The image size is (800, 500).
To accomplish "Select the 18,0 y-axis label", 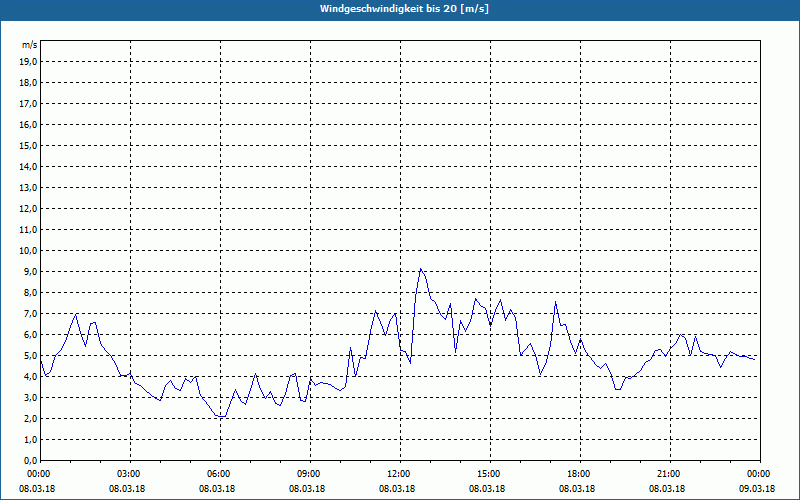I will (x=29, y=83).
